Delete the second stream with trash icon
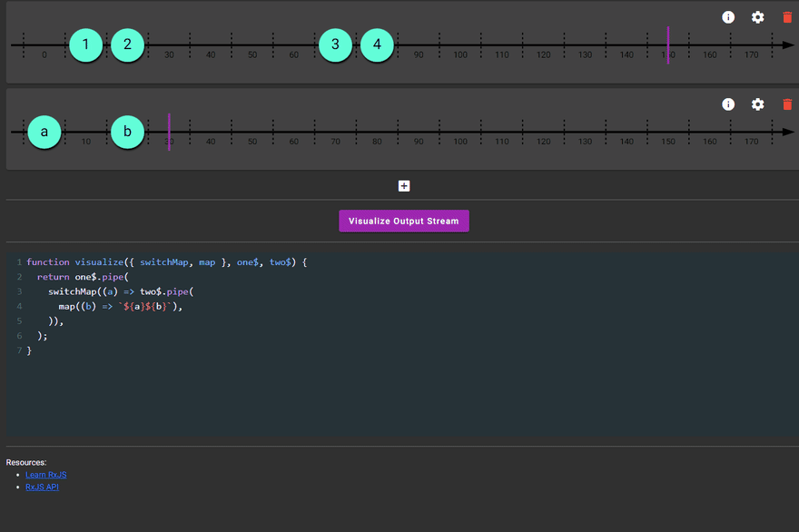This screenshot has width=799, height=532. (x=787, y=104)
